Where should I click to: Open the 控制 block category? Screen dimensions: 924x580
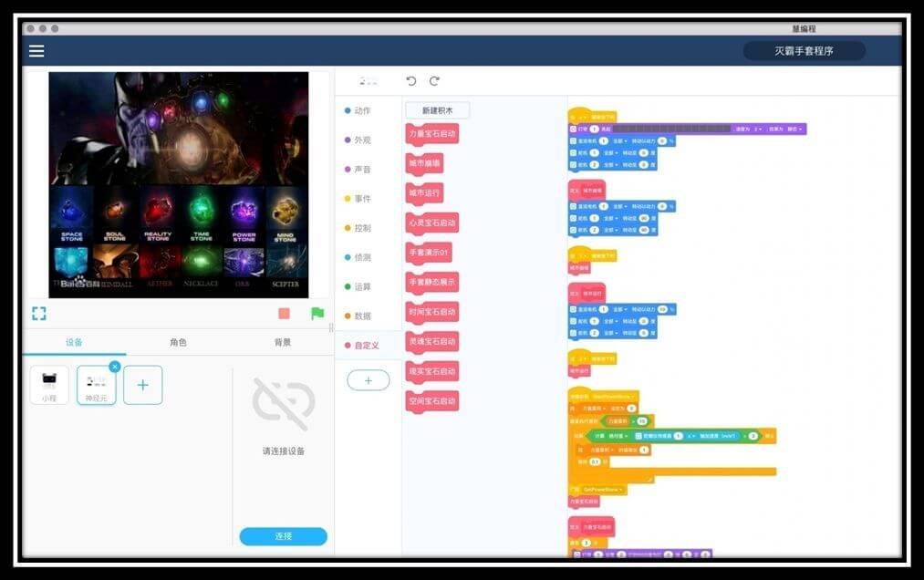pos(358,228)
